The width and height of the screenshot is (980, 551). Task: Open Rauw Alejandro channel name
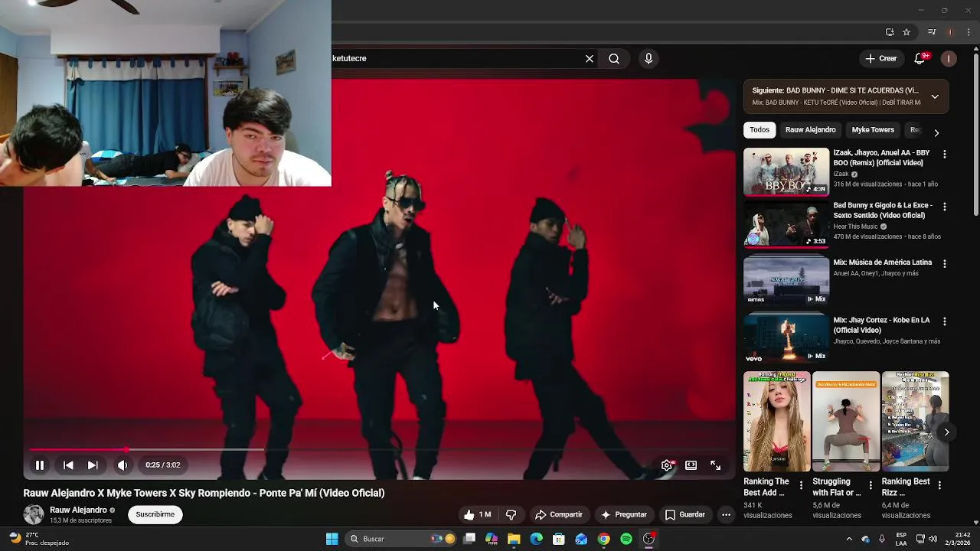78,510
